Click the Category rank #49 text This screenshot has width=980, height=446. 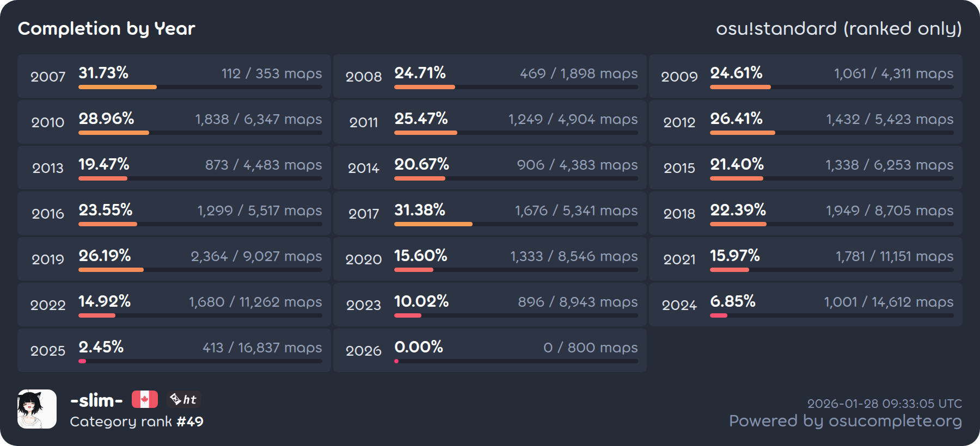pyautogui.click(x=137, y=422)
